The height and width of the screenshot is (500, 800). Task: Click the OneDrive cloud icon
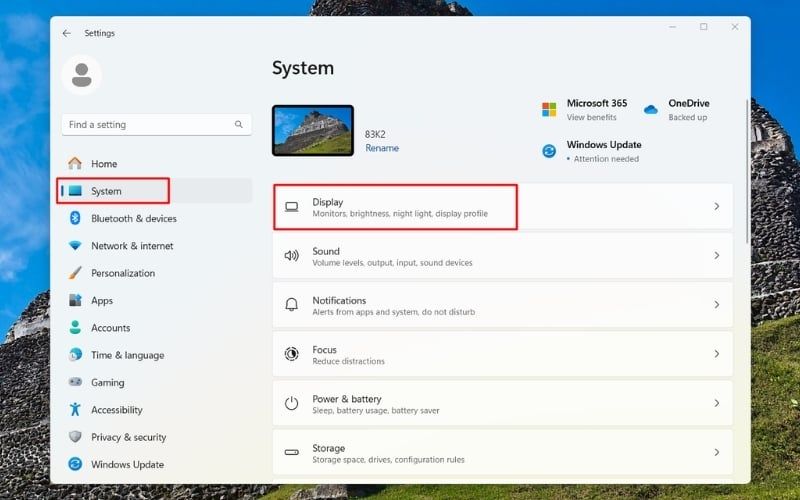[x=651, y=110]
